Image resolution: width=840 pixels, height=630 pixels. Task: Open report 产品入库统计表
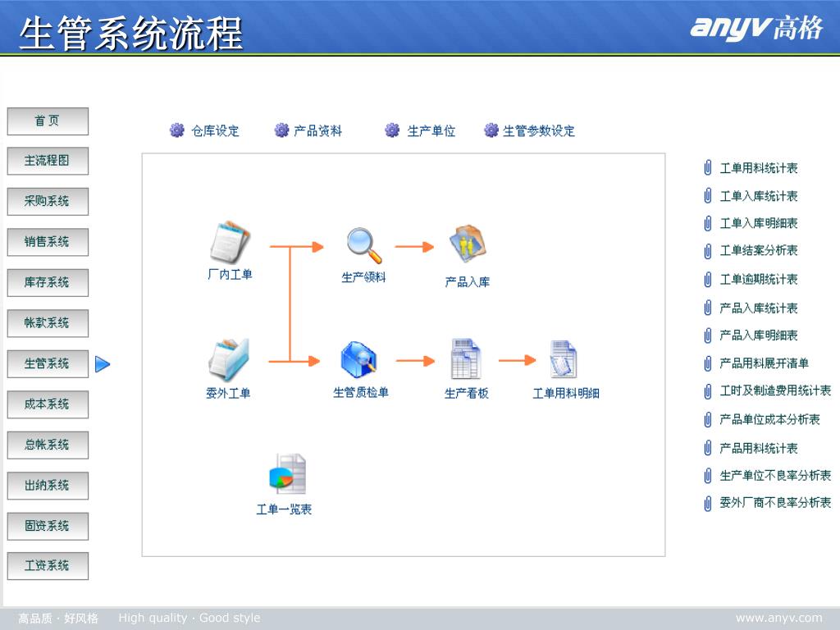[x=759, y=308]
